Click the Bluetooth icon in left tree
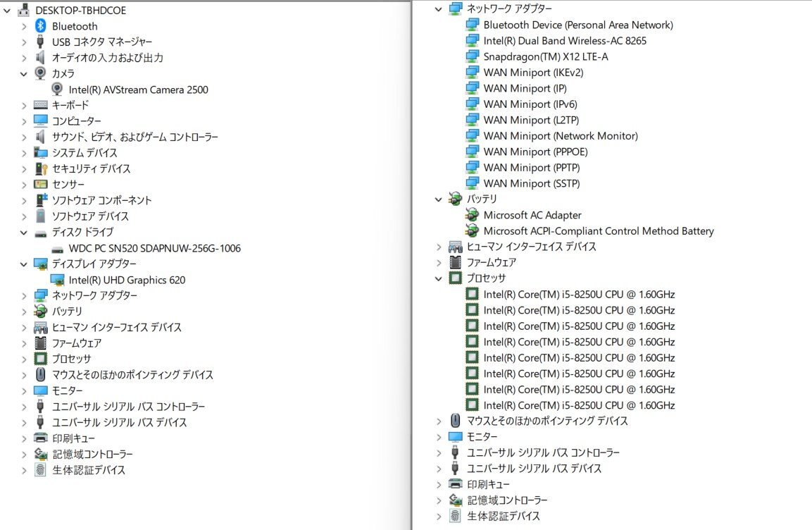The width and height of the screenshot is (812, 530). tap(40, 26)
